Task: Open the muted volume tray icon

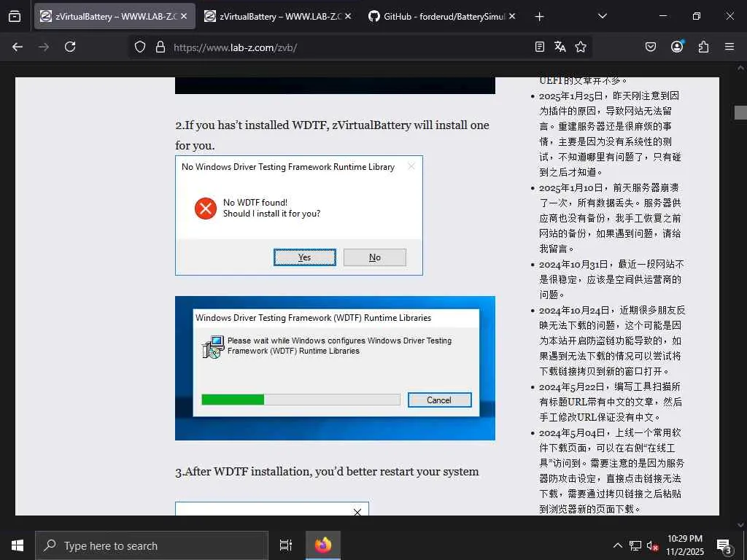Action: pos(653,545)
